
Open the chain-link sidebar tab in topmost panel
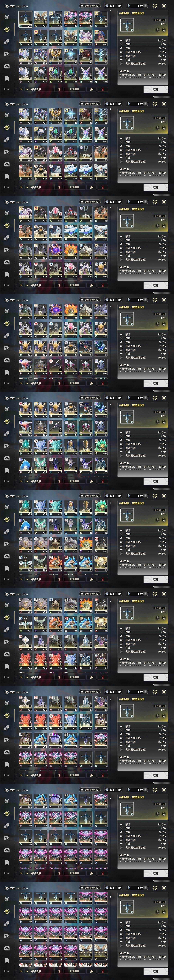point(7,42)
